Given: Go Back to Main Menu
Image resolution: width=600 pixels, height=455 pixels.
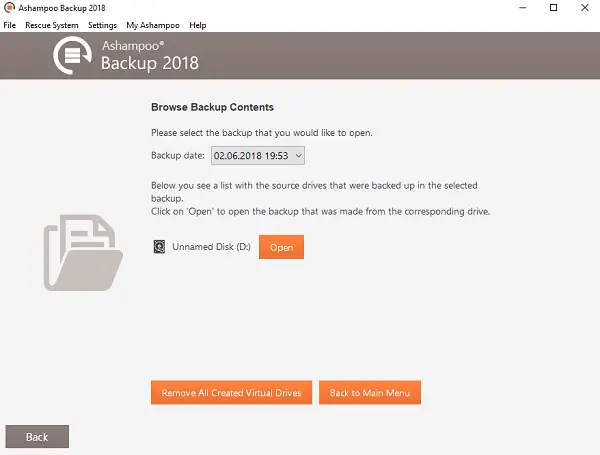Looking at the screenshot, I should 370,393.
